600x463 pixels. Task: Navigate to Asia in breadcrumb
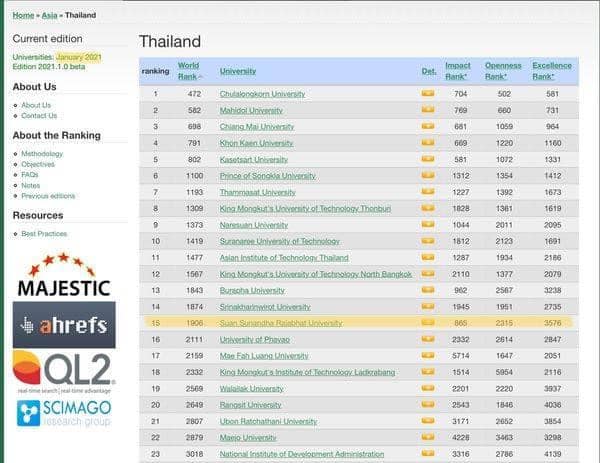49,15
